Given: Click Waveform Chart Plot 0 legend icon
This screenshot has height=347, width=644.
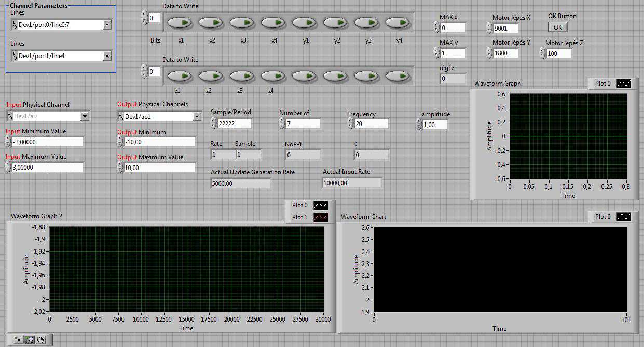Looking at the screenshot, I should [624, 217].
